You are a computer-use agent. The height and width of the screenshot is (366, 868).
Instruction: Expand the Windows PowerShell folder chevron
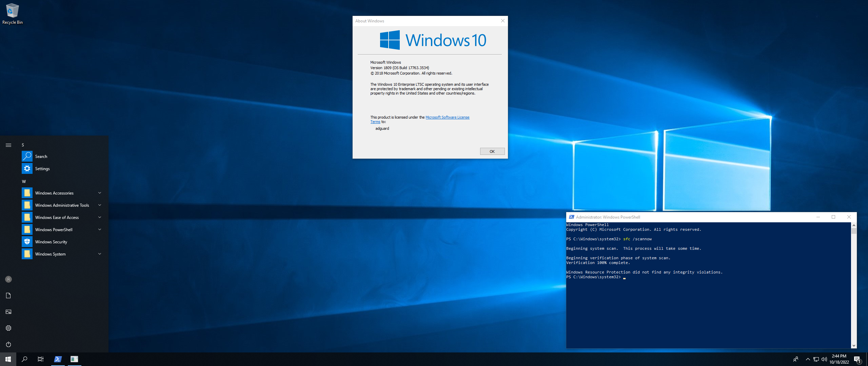[100, 229]
